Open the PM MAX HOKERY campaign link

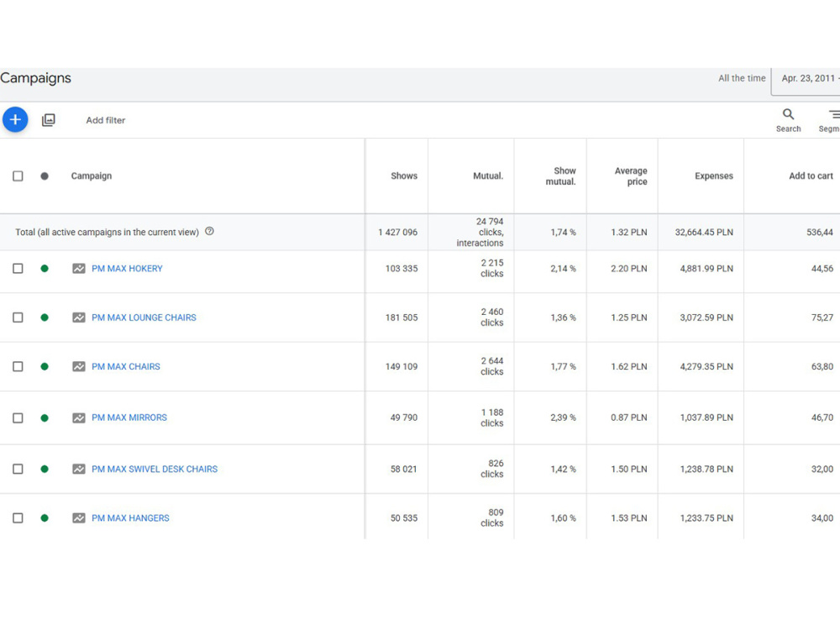(x=127, y=269)
